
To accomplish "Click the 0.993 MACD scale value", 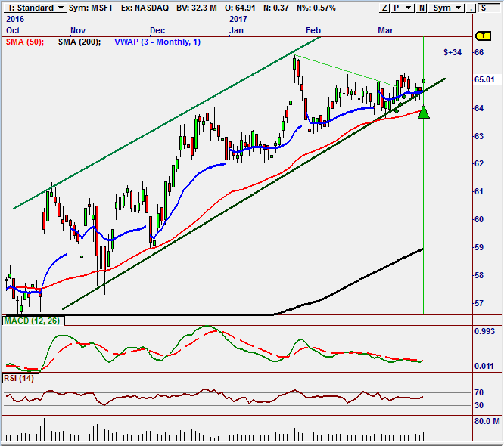I will click(484, 331).
